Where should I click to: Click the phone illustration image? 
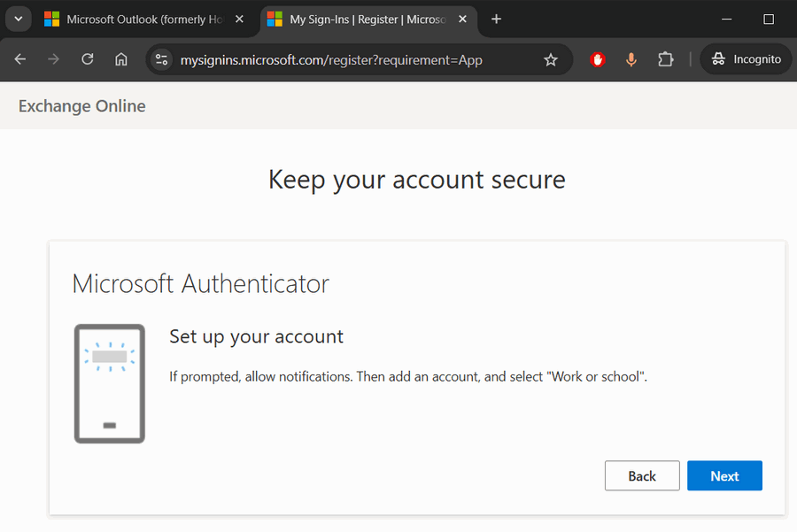110,383
